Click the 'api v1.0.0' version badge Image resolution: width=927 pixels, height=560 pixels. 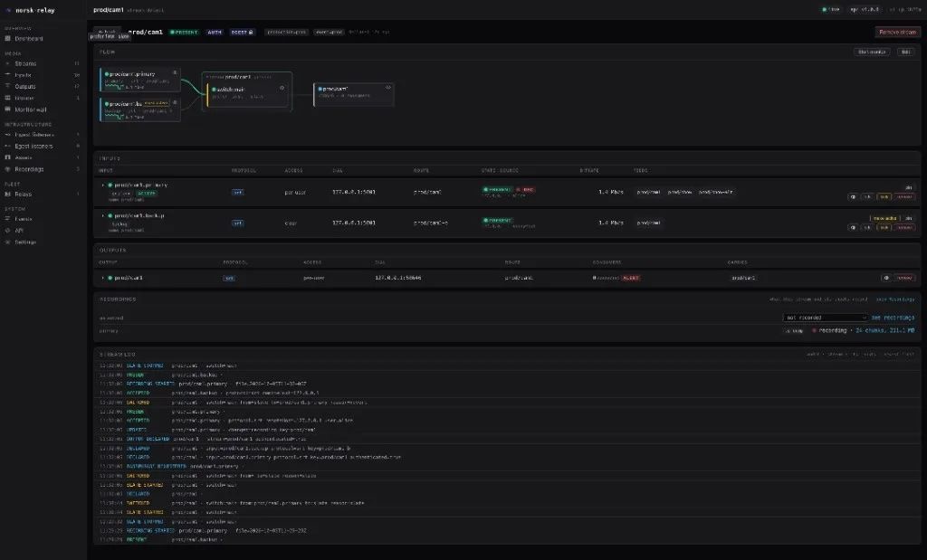[x=865, y=9]
